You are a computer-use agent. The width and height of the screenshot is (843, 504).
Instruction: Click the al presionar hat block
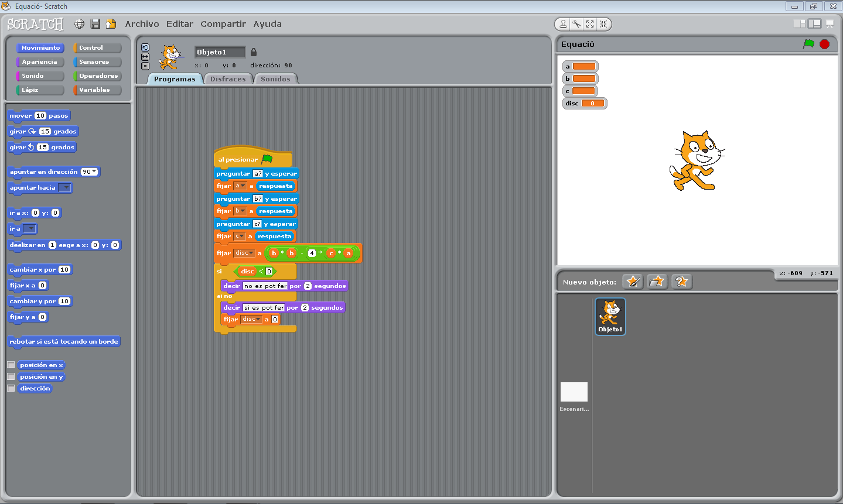click(x=253, y=157)
